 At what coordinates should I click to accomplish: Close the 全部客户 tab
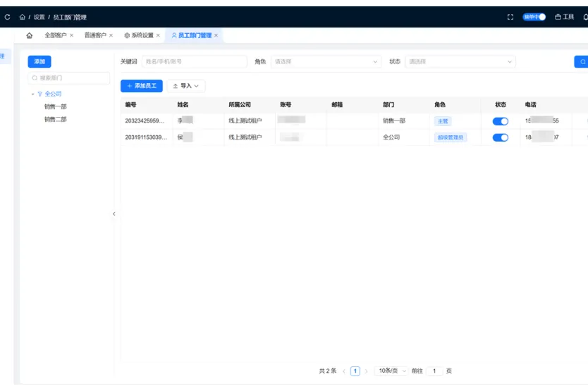point(71,35)
